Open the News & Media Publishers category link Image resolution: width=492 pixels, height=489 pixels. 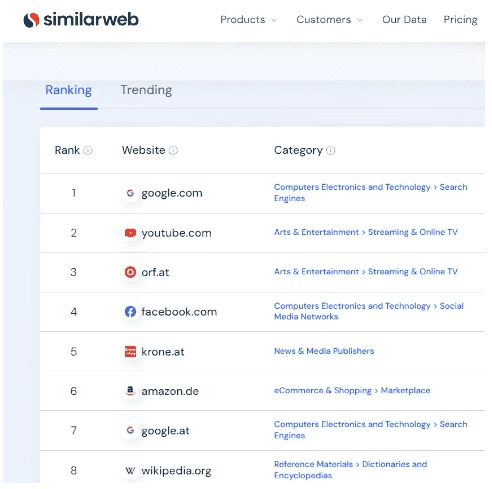coord(324,351)
